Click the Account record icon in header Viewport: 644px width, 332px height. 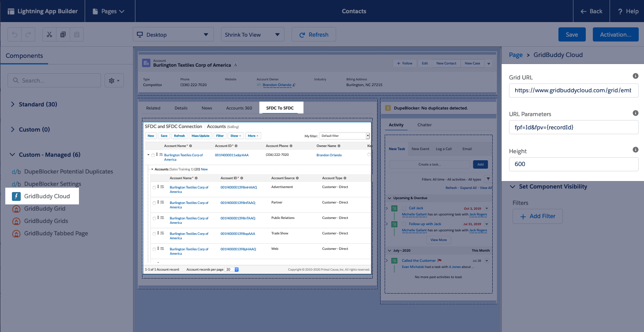click(146, 63)
